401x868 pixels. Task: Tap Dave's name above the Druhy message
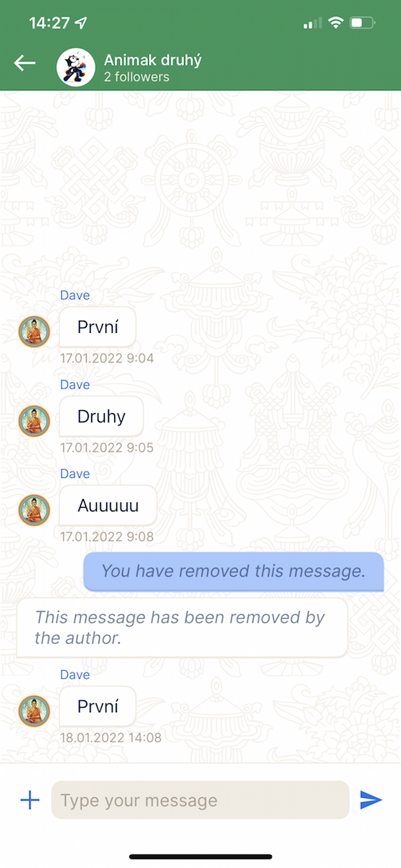point(75,385)
